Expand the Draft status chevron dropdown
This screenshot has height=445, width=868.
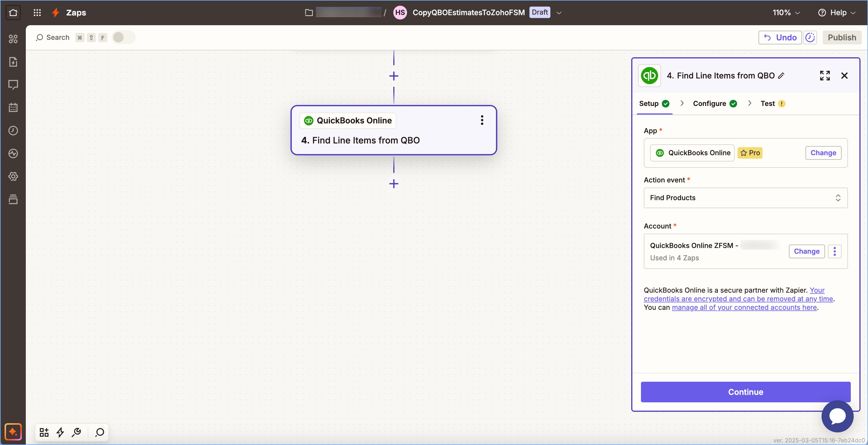point(559,13)
